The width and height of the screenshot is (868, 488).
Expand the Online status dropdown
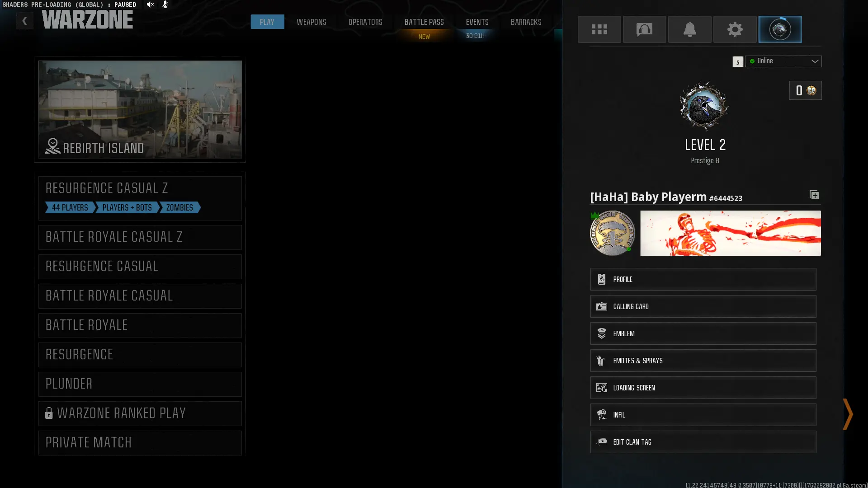(783, 61)
